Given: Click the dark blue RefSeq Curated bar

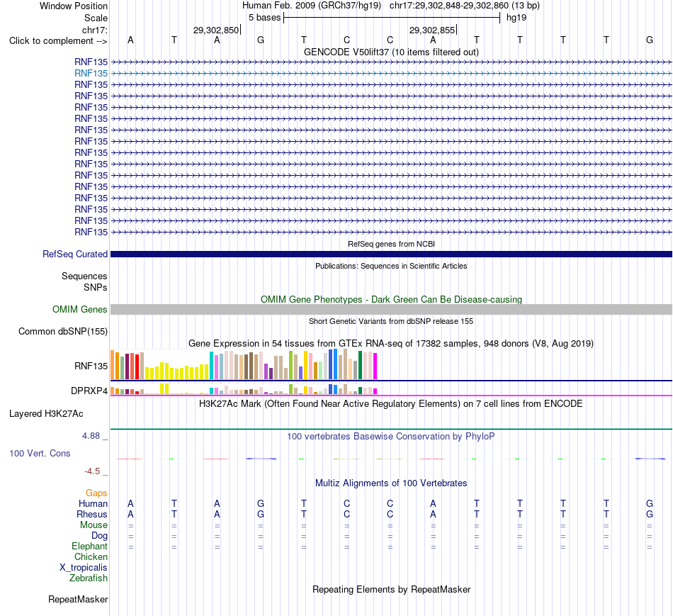Looking at the screenshot, I should click(391, 254).
